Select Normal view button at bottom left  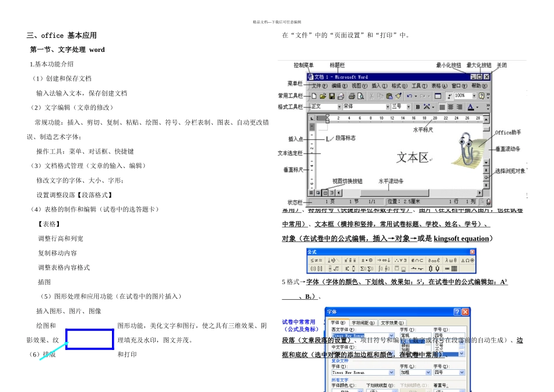(311, 193)
